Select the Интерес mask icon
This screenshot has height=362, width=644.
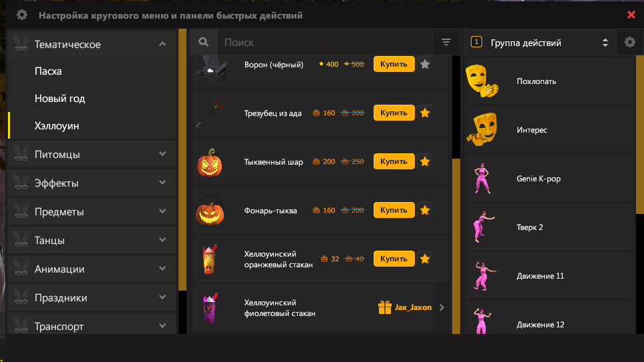pyautogui.click(x=482, y=129)
